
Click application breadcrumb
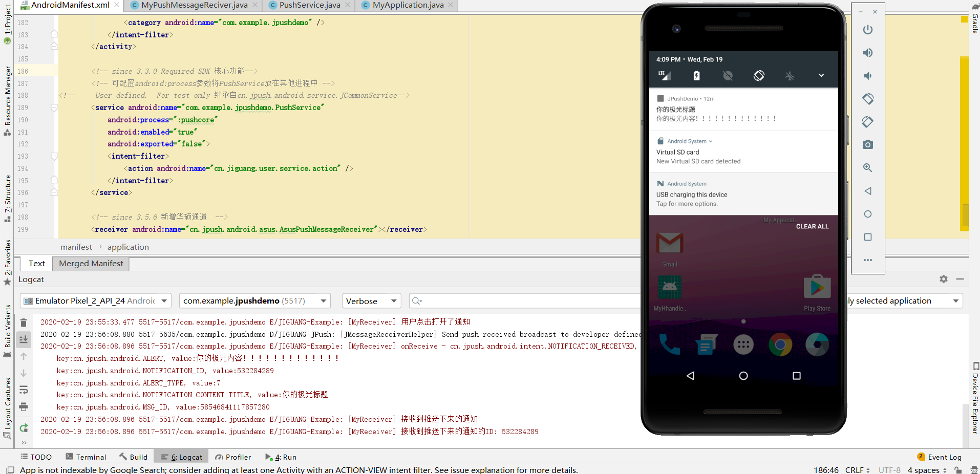point(128,247)
